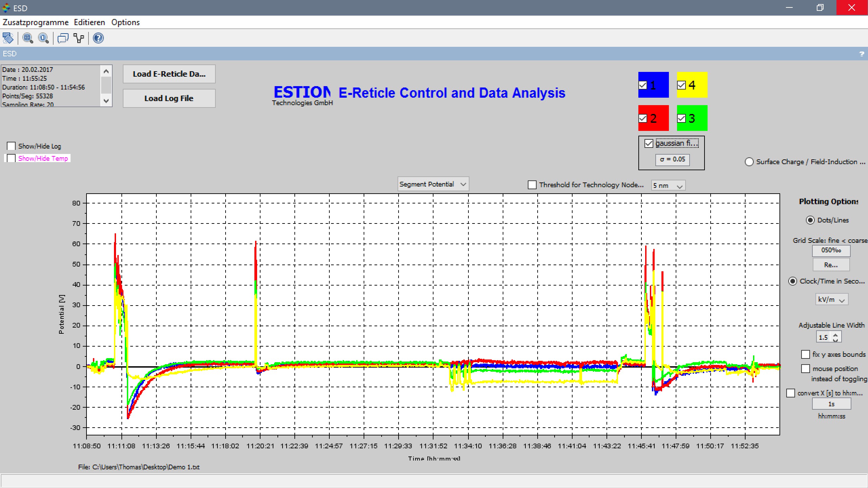This screenshot has width=868, height=488.
Task: Toggle the Show/Hide Temp checkbox
Action: [x=11, y=158]
